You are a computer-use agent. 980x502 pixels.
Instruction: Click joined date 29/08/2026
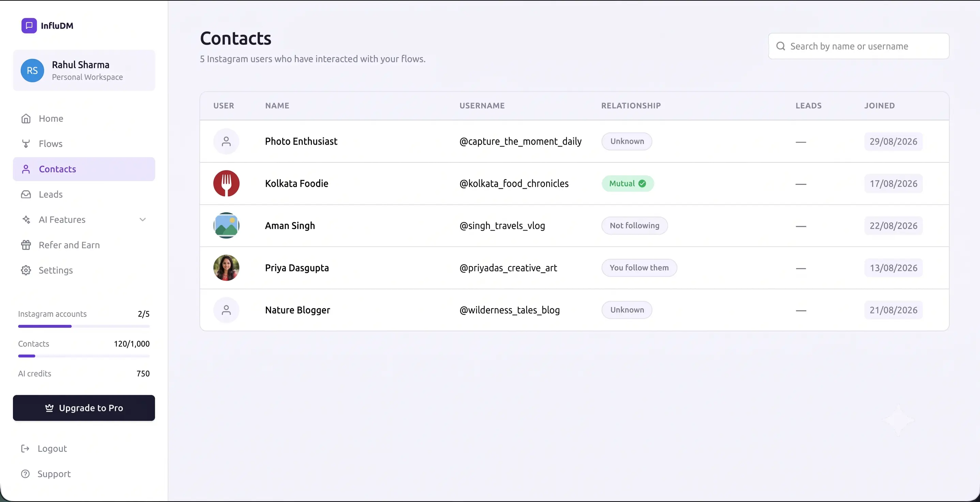tap(893, 141)
